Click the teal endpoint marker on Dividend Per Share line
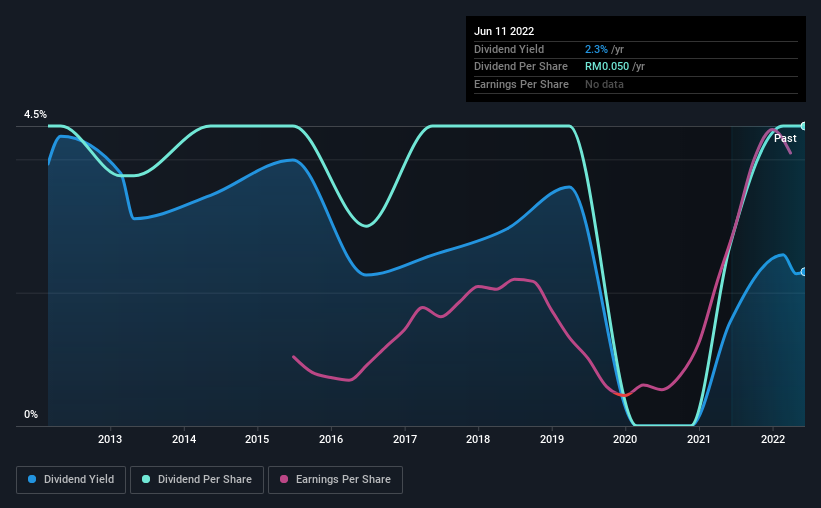Viewport: 821px width, 508px height. (804, 126)
